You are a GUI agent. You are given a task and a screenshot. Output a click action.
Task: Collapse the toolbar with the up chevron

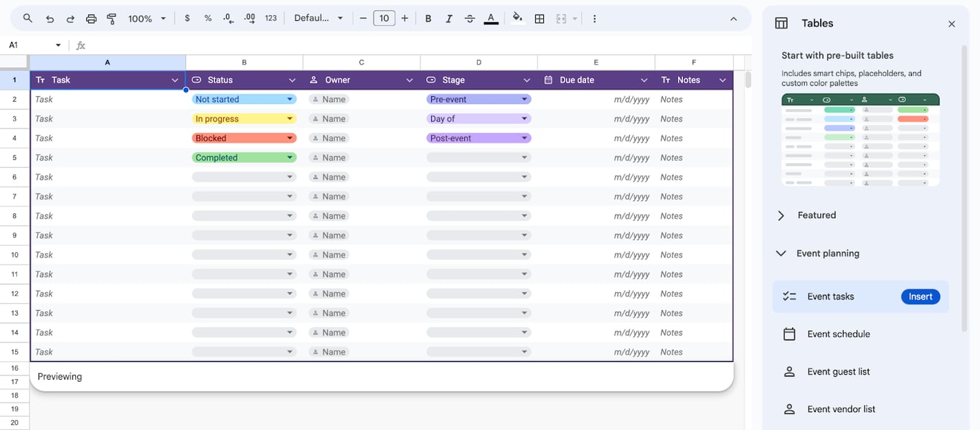click(x=733, y=19)
